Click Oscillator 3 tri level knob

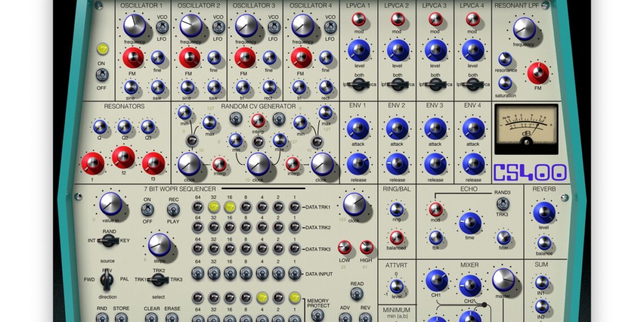pyautogui.click(x=243, y=87)
